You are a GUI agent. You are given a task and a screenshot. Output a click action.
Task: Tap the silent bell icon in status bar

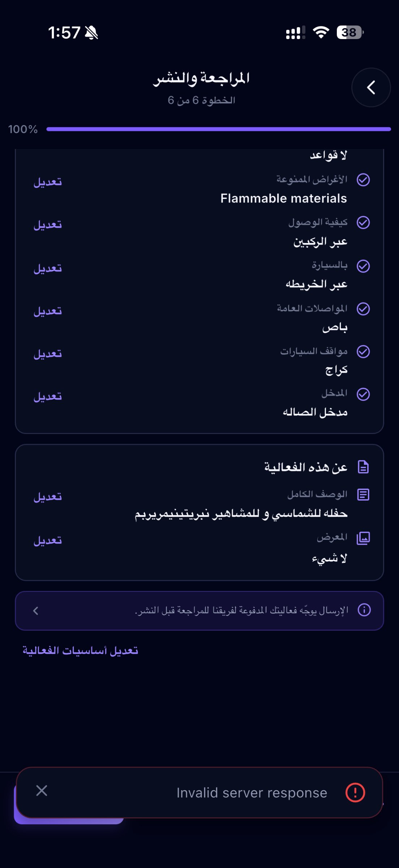[x=91, y=33]
